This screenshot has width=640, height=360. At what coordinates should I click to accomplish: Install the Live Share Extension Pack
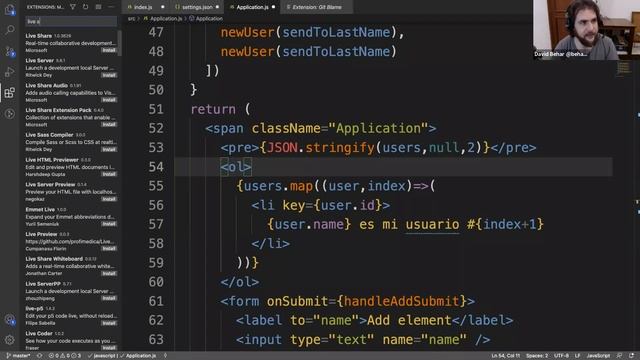(109, 124)
